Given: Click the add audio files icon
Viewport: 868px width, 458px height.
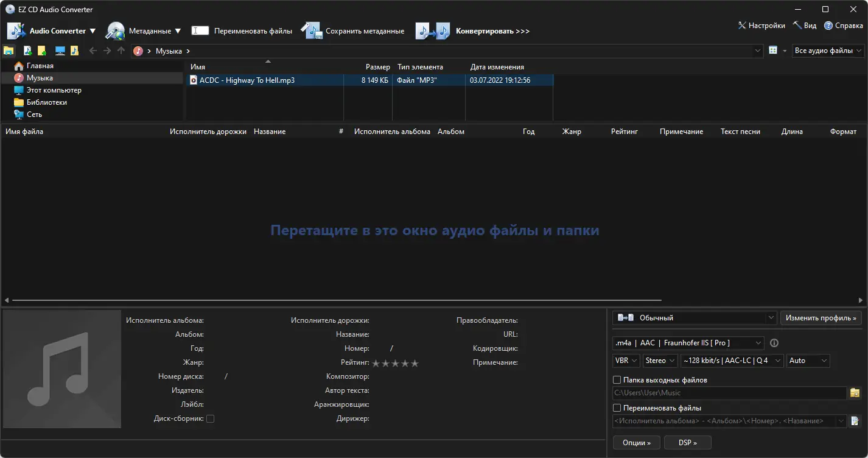Looking at the screenshot, I should point(27,51).
